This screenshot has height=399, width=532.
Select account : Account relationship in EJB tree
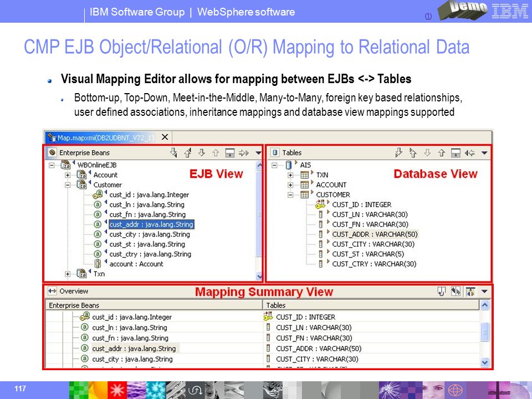pos(136,264)
